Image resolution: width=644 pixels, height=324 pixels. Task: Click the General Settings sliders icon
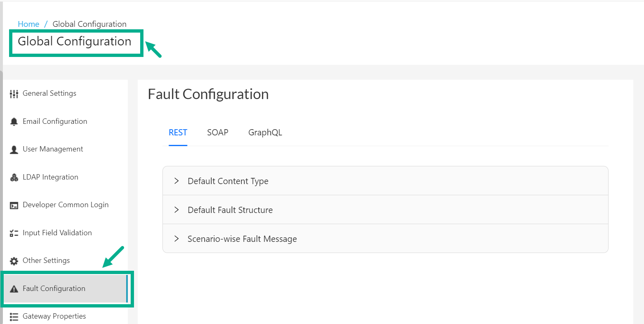point(14,93)
